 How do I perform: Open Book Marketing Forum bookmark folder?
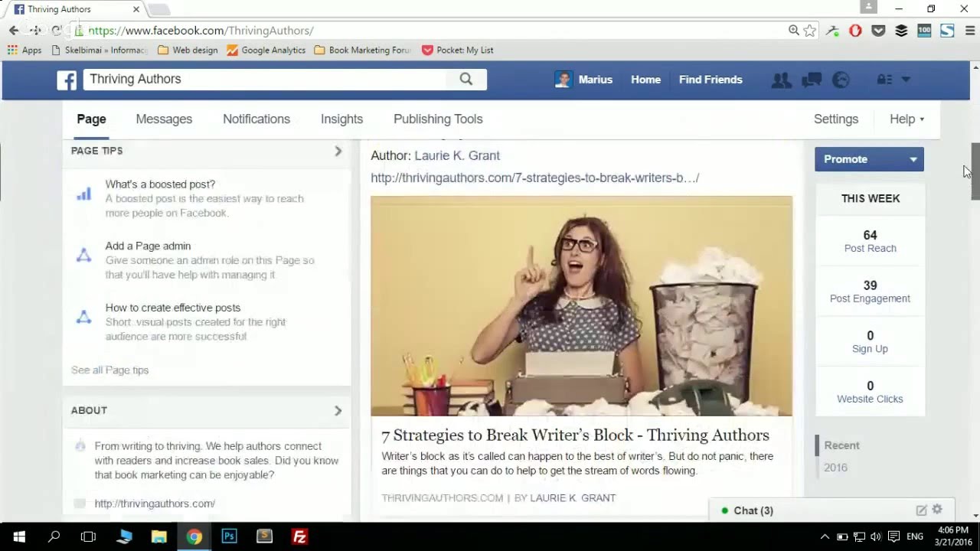click(x=362, y=51)
